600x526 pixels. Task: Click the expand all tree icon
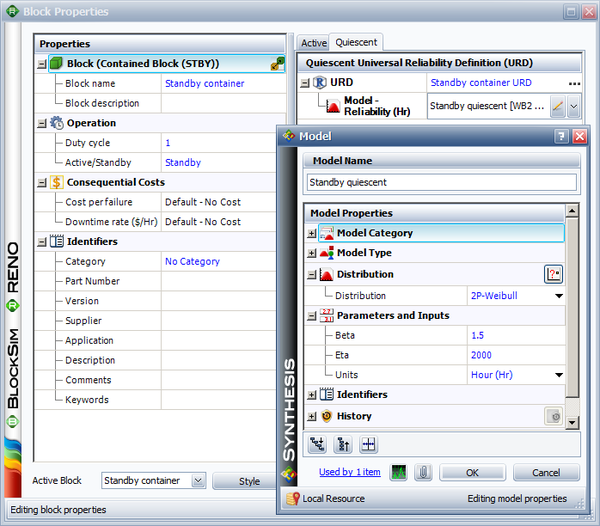319,445
